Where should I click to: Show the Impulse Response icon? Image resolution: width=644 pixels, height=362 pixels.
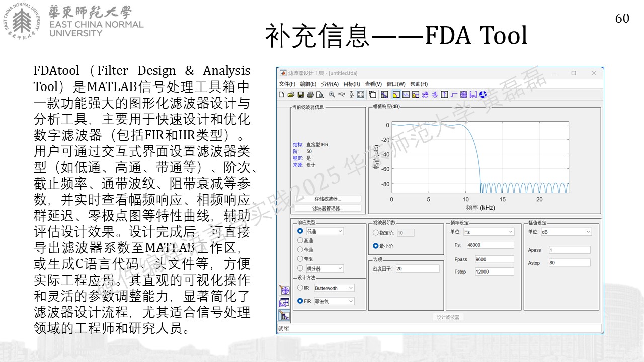coord(444,94)
